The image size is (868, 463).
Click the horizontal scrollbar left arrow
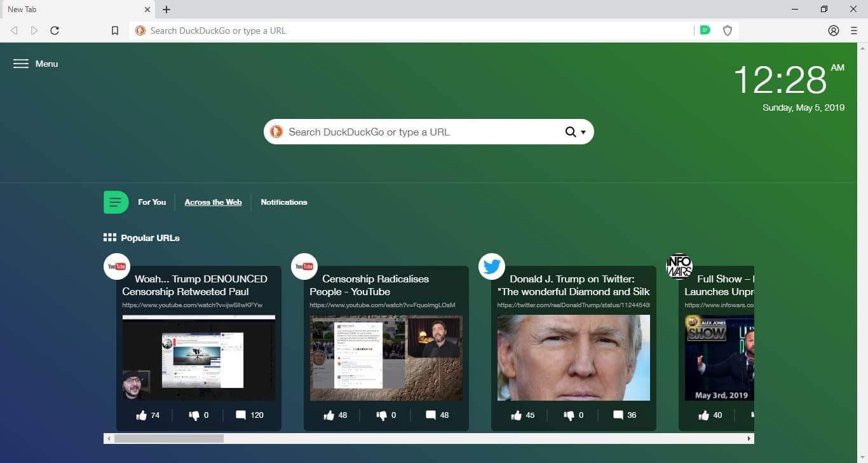(x=109, y=439)
